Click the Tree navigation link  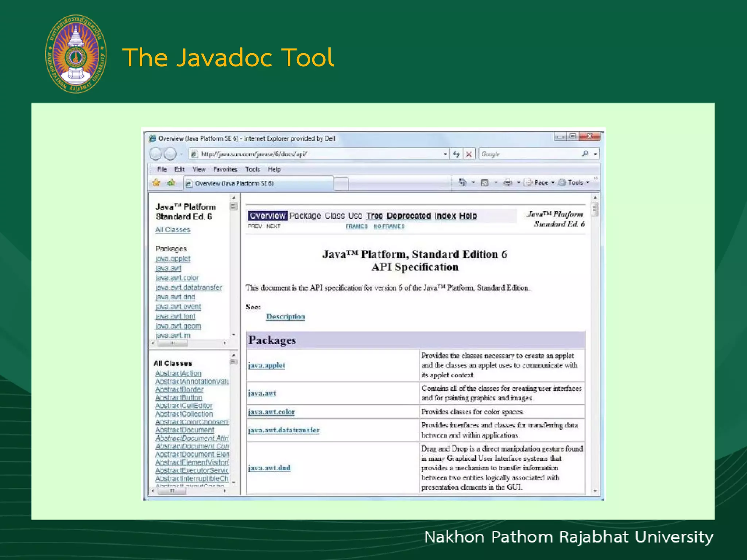pos(374,216)
